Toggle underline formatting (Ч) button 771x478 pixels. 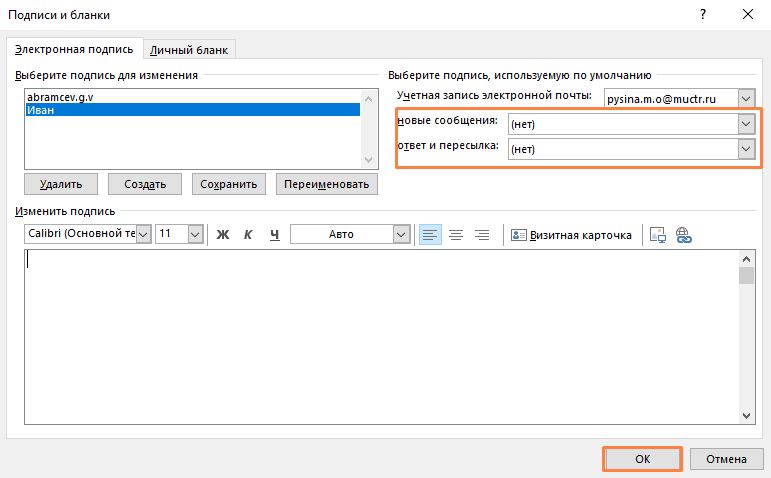[273, 234]
